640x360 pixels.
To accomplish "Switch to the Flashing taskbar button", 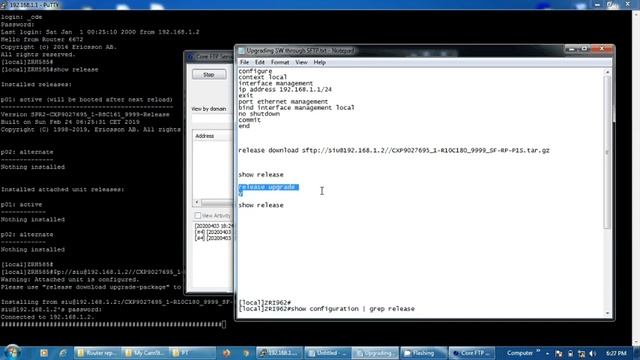I will tap(423, 353).
